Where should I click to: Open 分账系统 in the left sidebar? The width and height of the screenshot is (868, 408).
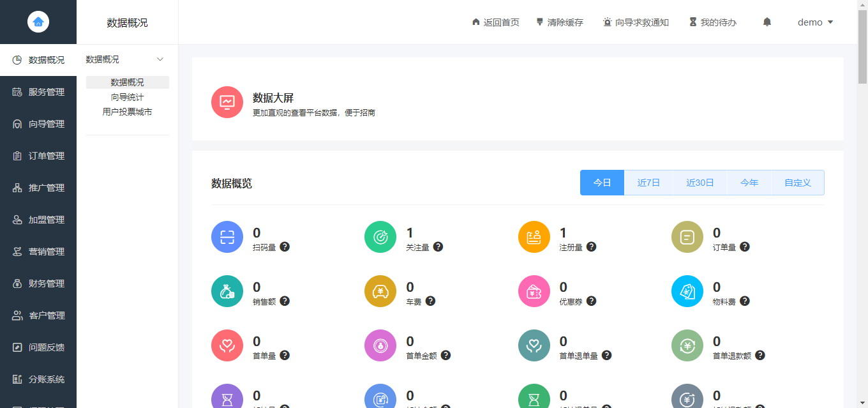point(38,379)
